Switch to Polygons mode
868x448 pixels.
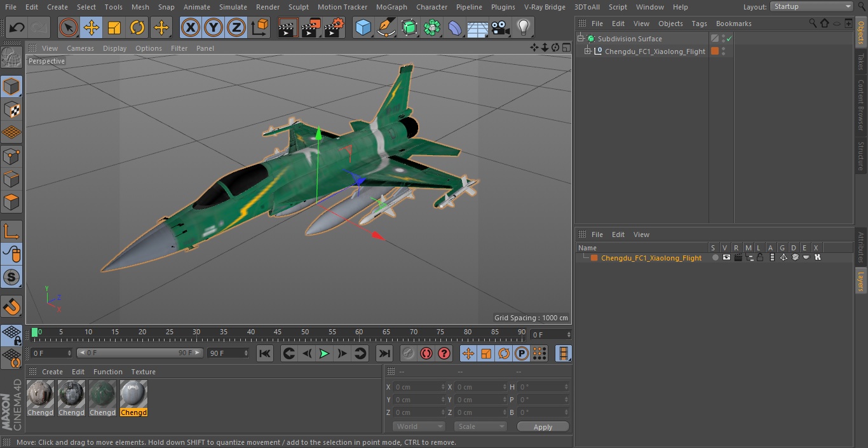[x=11, y=203]
